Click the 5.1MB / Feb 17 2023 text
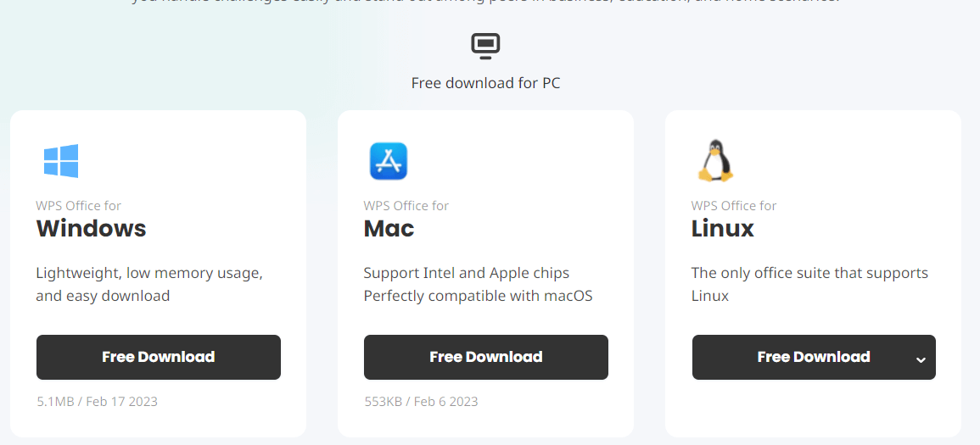Image resolution: width=980 pixels, height=445 pixels. pos(97,401)
